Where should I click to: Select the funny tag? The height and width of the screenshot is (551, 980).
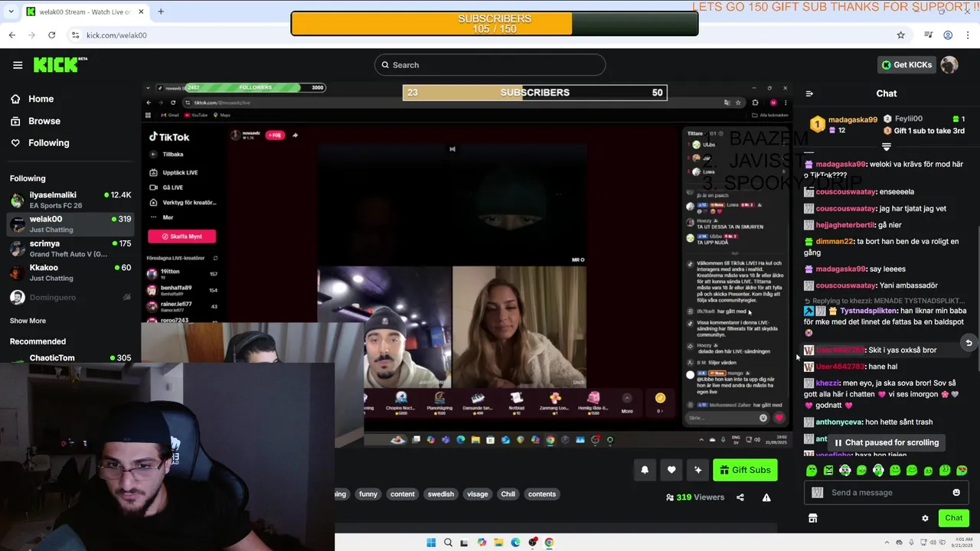pyautogui.click(x=368, y=494)
